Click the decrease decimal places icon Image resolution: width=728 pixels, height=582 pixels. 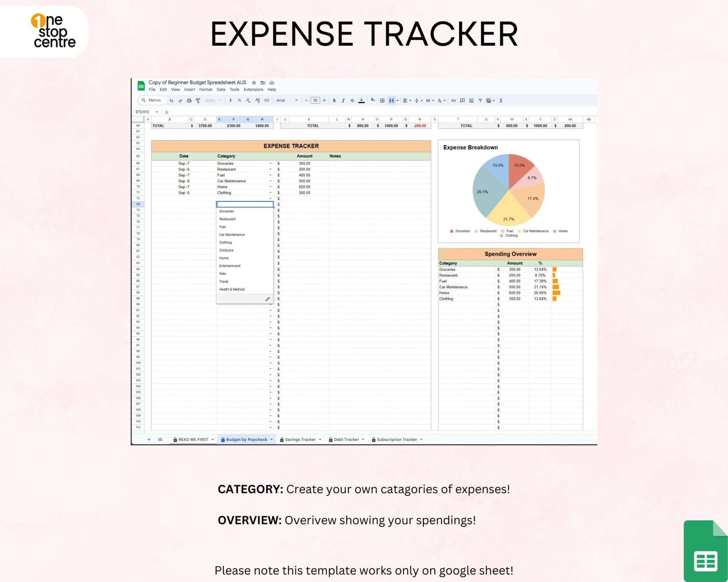[x=248, y=101]
